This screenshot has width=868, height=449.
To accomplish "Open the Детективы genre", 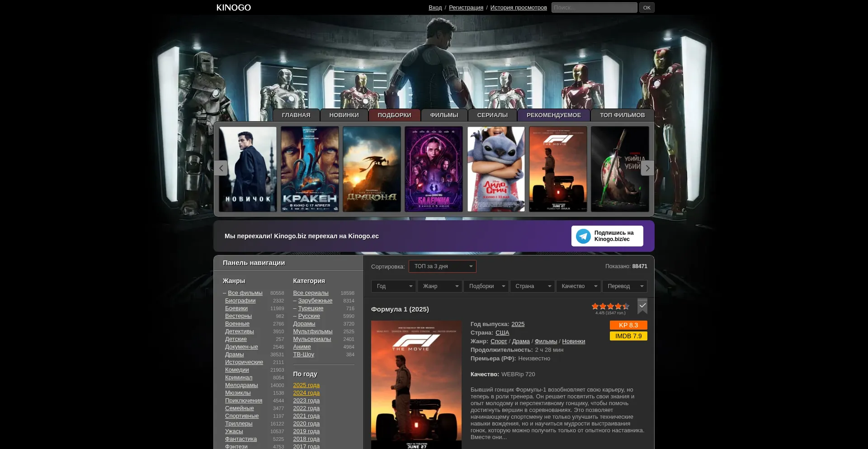I will click(239, 331).
